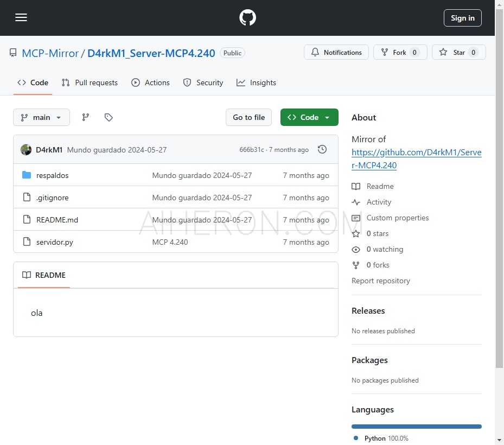This screenshot has width=504, height=445.
Task: View tags via the tag icon
Action: coord(109,117)
